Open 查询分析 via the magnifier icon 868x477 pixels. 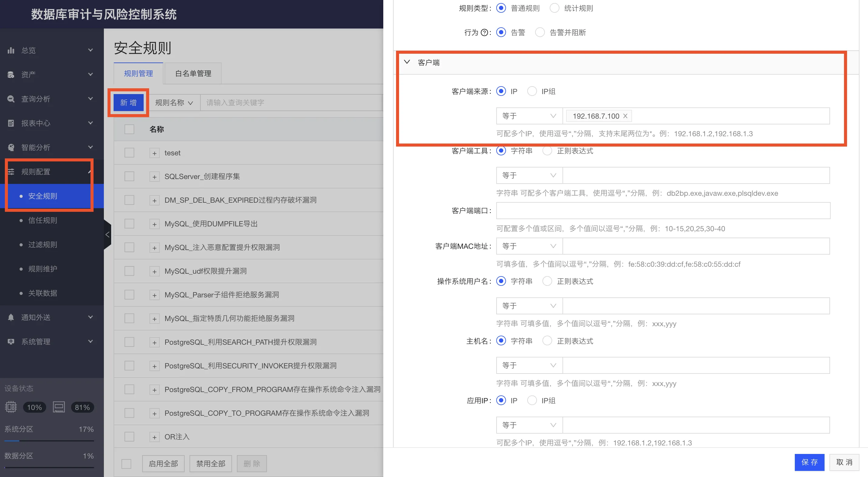pyautogui.click(x=11, y=99)
